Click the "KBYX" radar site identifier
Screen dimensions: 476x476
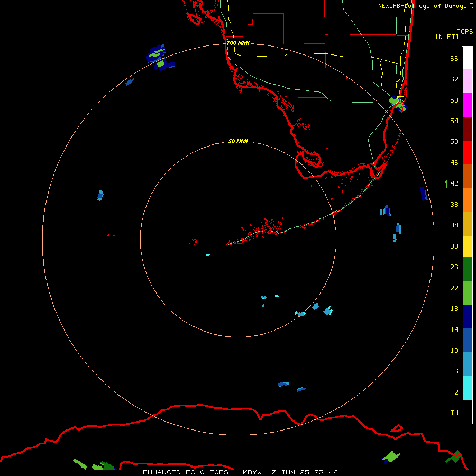tap(252, 472)
